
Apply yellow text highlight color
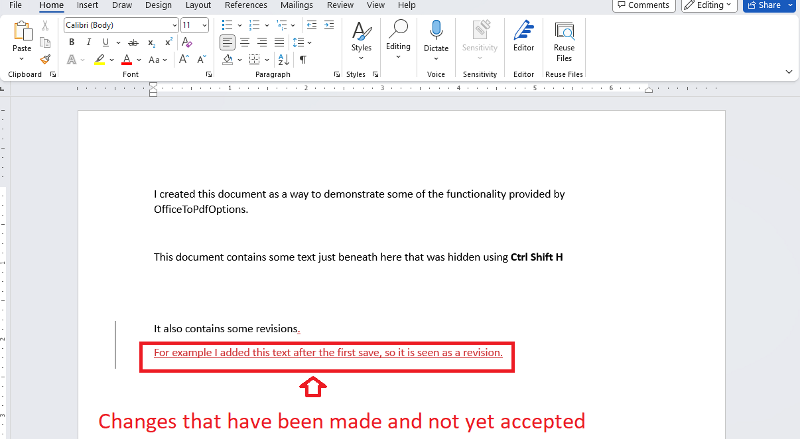[x=99, y=60]
